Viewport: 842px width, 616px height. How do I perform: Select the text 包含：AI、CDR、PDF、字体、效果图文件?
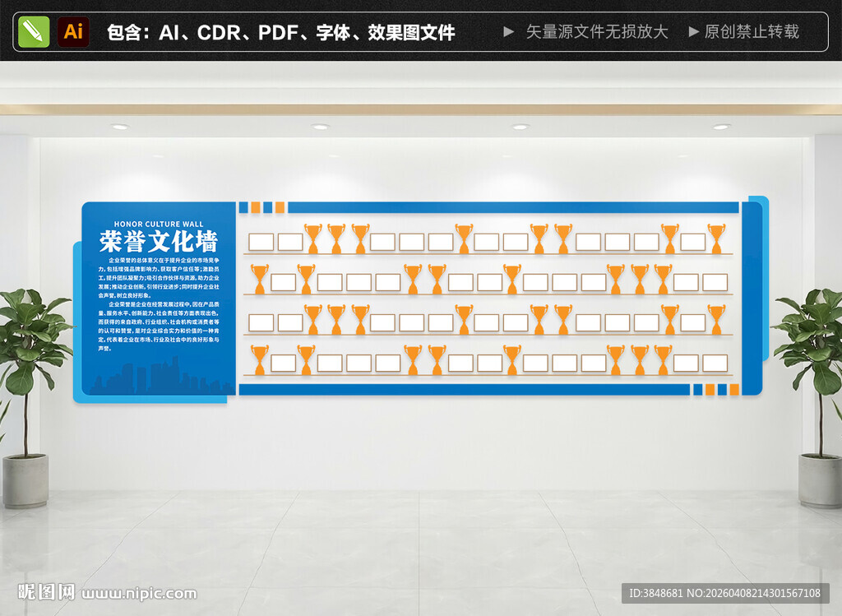click(x=281, y=32)
